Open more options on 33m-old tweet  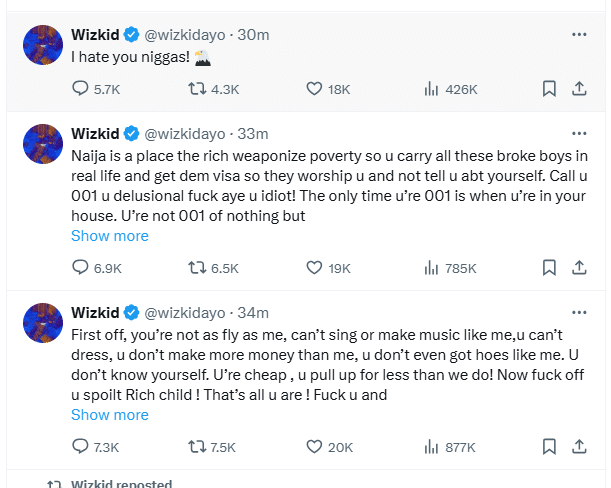579,133
